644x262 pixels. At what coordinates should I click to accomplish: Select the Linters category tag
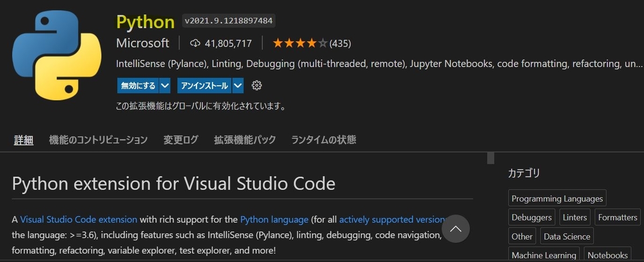point(575,217)
